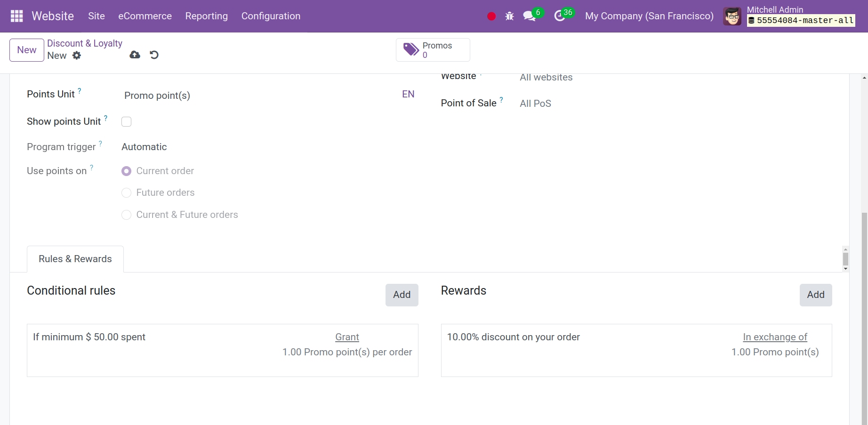Click the Discount & Loyalty breadcrumb link

coord(85,43)
